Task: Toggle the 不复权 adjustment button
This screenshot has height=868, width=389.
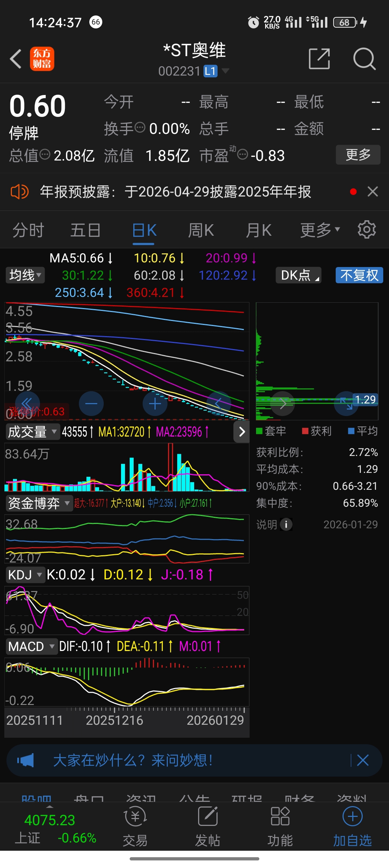Action: click(359, 275)
